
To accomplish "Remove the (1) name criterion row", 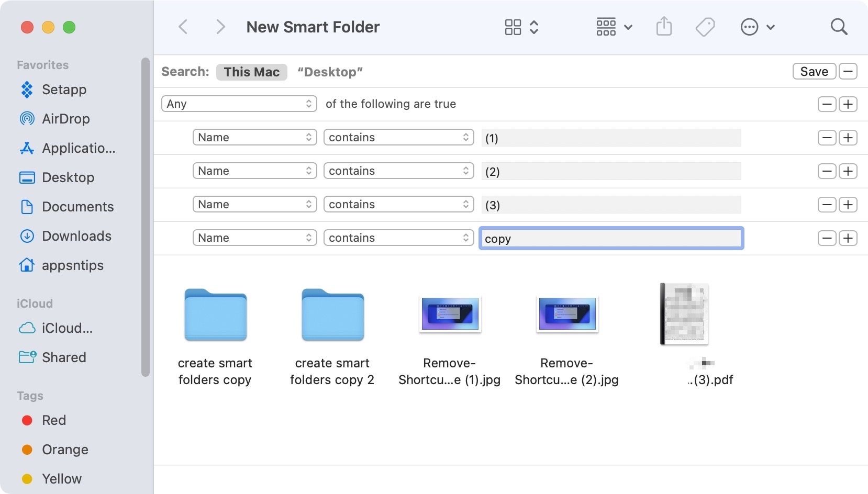I will point(827,138).
